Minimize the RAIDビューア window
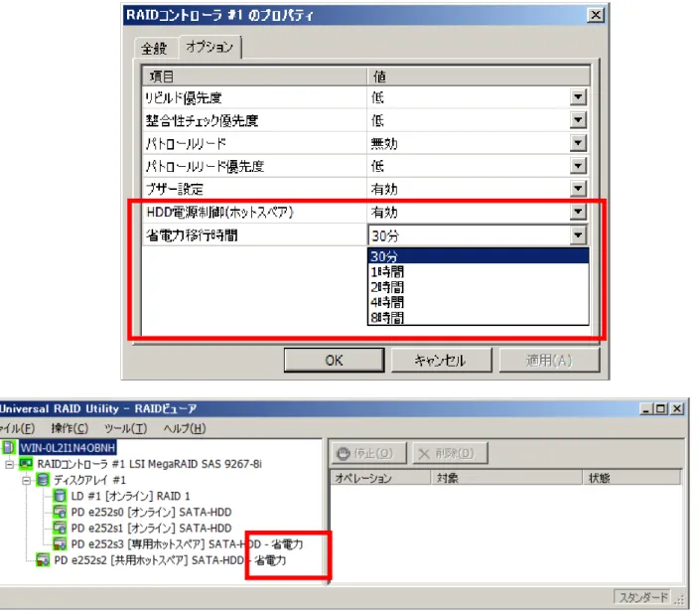Screen dimensions: 700x614 click(645, 408)
